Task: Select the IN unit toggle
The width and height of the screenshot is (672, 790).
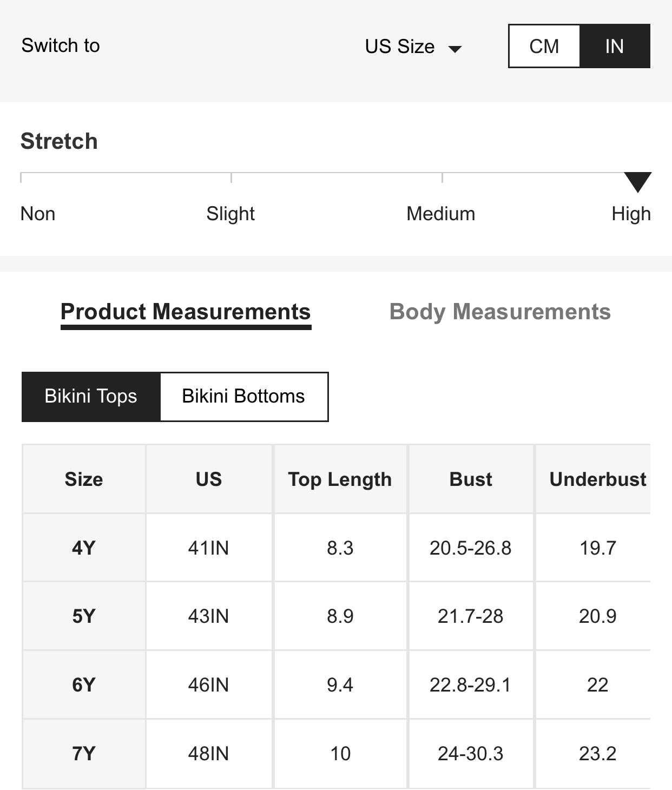Action: tap(615, 46)
